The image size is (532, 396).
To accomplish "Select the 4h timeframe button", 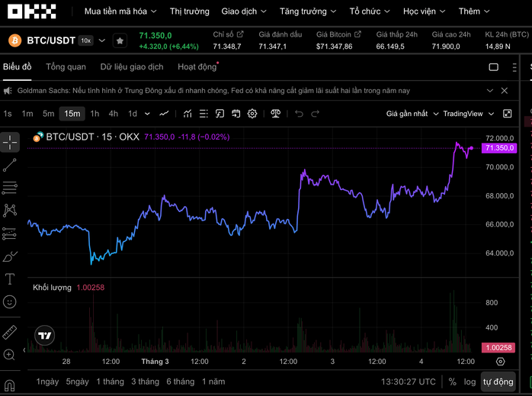I will [x=113, y=114].
